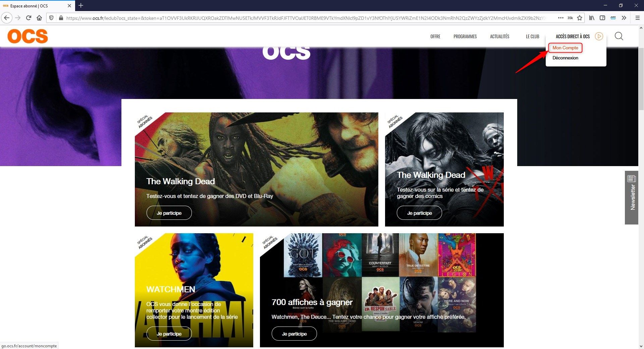Click the browser forward arrow

[18, 18]
